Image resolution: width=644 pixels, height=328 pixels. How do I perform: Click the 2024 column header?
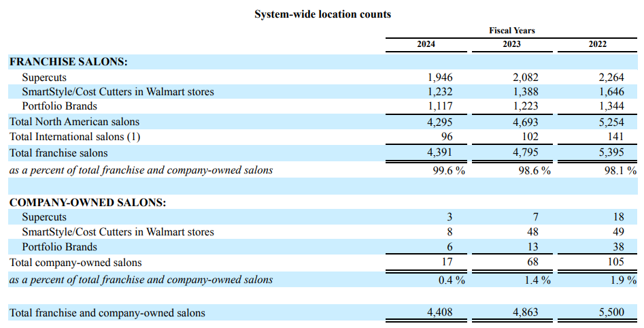click(426, 44)
